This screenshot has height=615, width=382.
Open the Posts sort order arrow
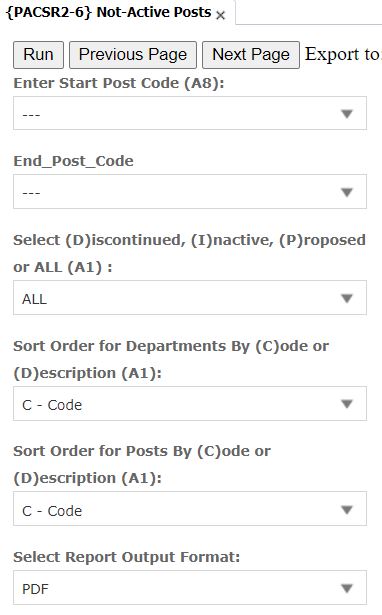pos(347,510)
